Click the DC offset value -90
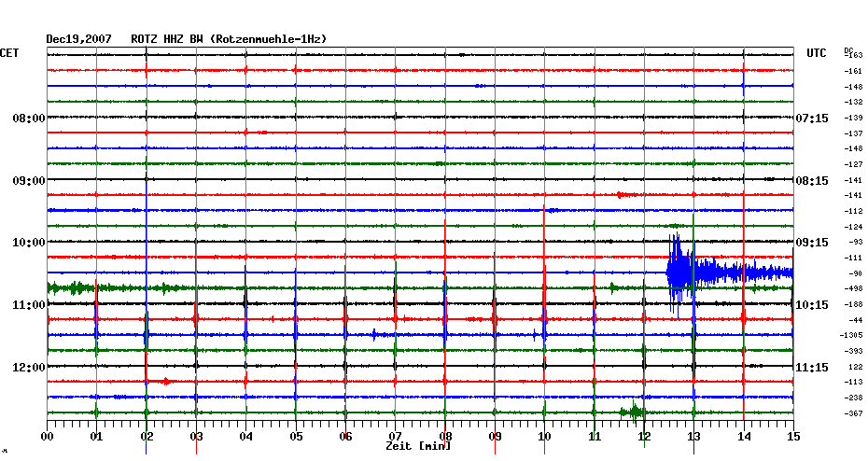 (x=855, y=273)
